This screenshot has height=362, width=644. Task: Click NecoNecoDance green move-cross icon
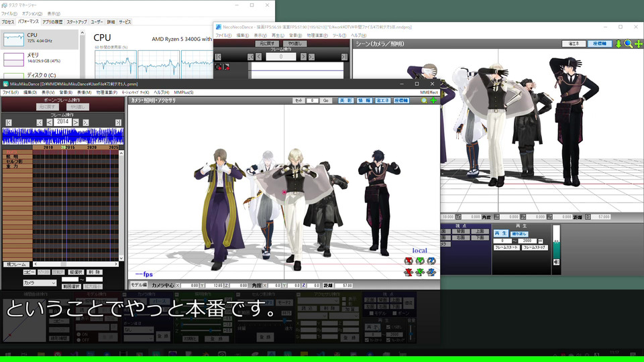pos(638,44)
